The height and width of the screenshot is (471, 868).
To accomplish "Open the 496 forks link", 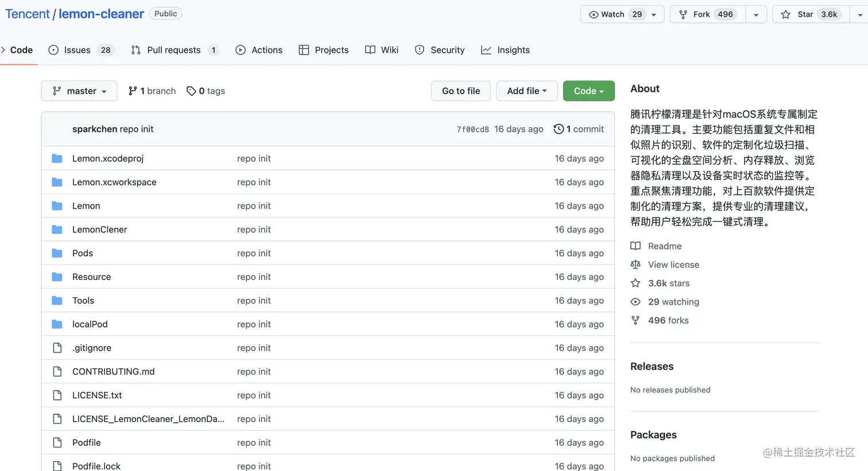I will [668, 320].
